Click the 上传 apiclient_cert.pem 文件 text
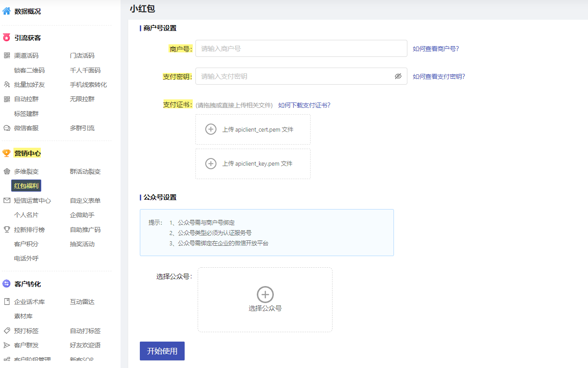The width and height of the screenshot is (588, 368). point(258,129)
